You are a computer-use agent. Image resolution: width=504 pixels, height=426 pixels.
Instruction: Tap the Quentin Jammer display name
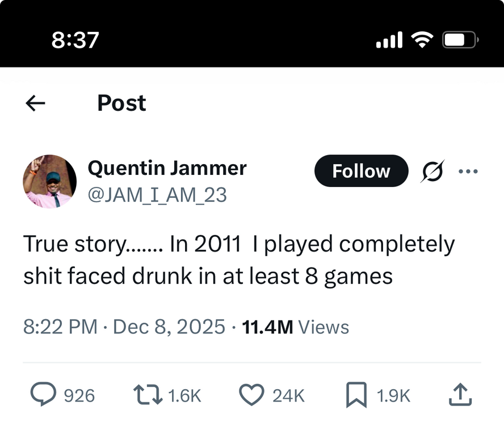pos(167,168)
